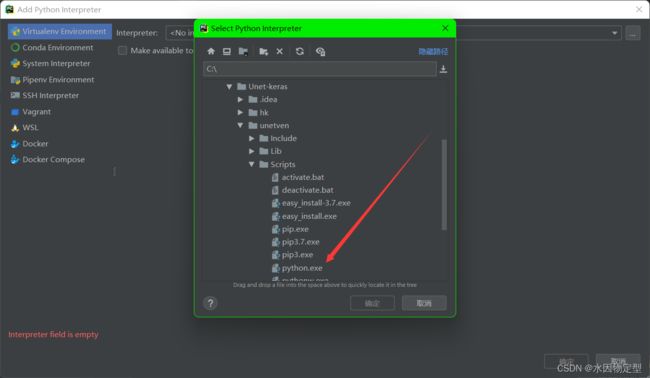This screenshot has height=378, width=650.
Task: Collapse the unetven folder
Action: [240, 125]
